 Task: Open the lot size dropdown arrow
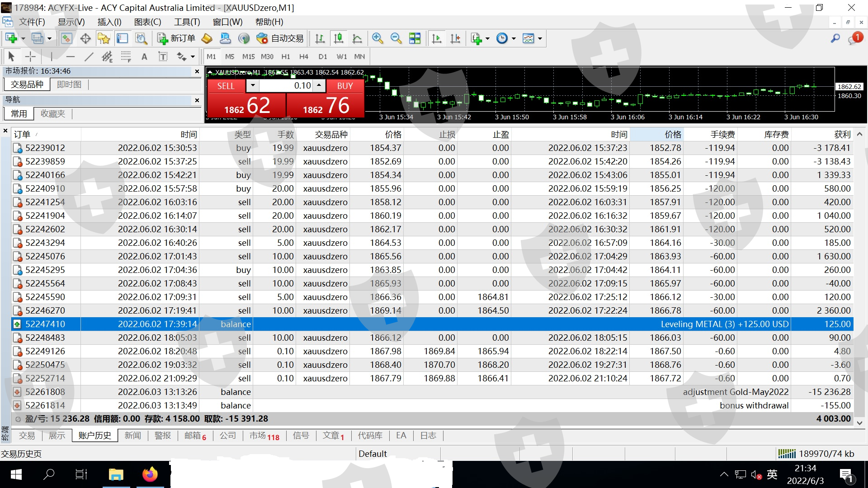(253, 85)
